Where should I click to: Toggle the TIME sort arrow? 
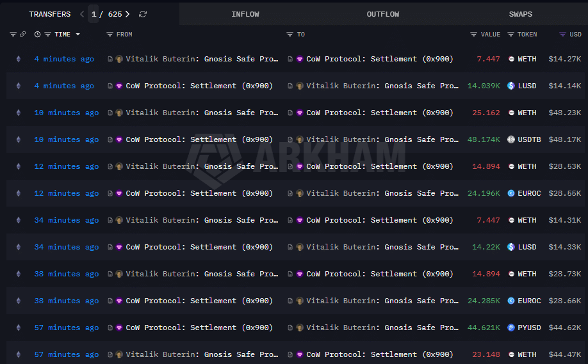pos(78,35)
